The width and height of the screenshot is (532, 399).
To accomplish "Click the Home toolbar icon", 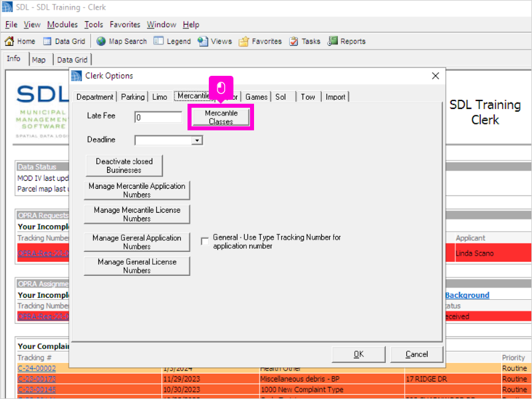I will (x=9, y=41).
